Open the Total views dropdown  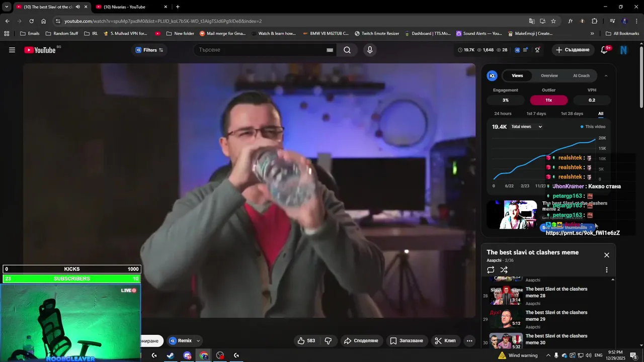[x=527, y=127]
